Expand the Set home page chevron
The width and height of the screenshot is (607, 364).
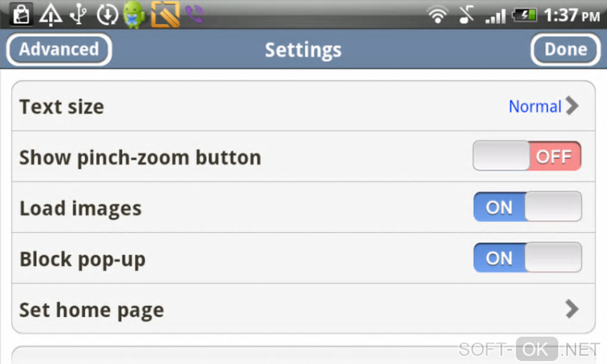coord(572,309)
